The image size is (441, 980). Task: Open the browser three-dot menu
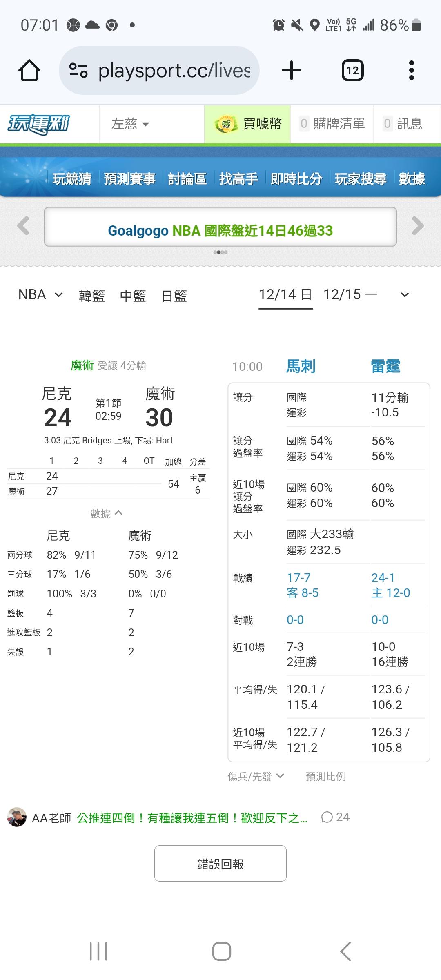coord(411,71)
